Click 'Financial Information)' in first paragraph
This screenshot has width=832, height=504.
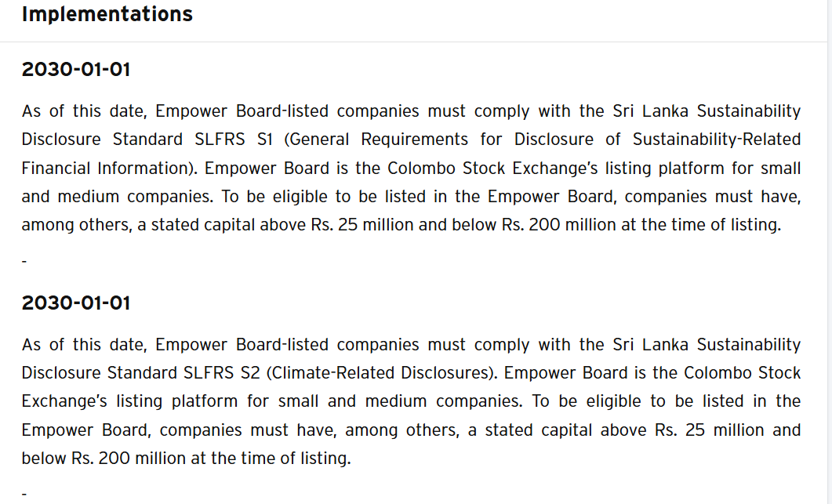(109, 169)
